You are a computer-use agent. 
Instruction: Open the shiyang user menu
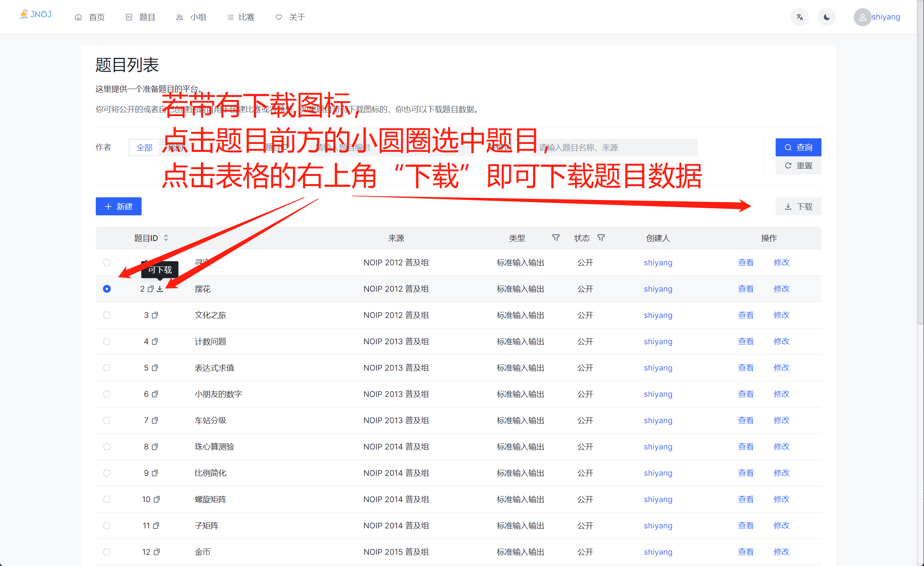coord(886,17)
